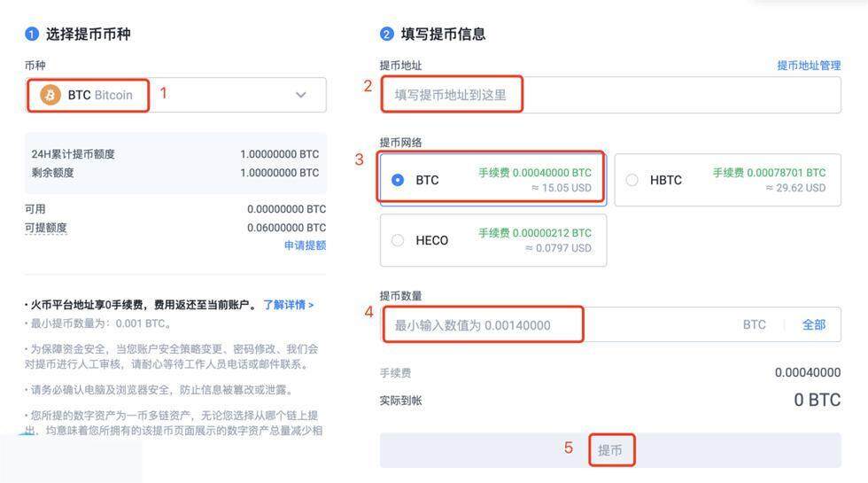Click the 可提额度 withdrawable limit label
The height and width of the screenshot is (483, 868).
pos(46,228)
